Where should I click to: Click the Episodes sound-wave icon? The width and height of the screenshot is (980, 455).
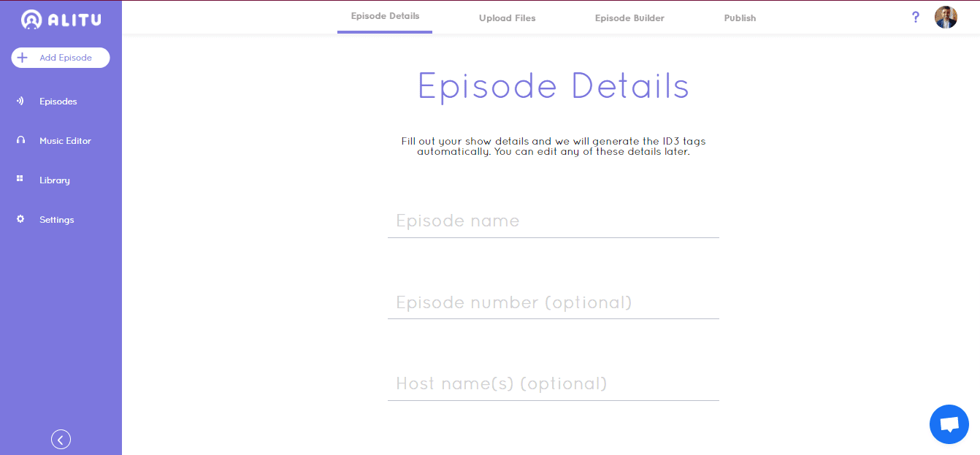[x=20, y=101]
